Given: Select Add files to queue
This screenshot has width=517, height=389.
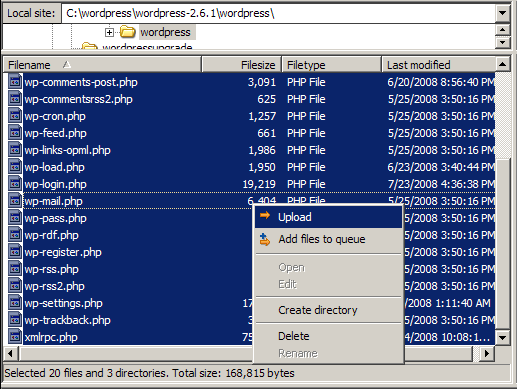Looking at the screenshot, I should [328, 239].
